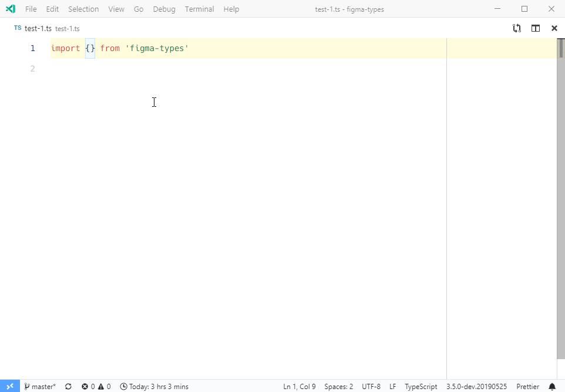Click line number 2 in the gutter

[x=32, y=69]
